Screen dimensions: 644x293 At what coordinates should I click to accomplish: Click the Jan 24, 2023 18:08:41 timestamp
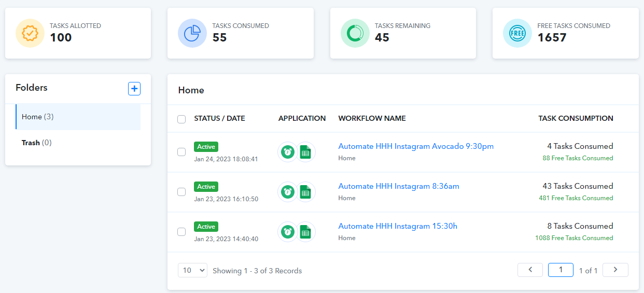click(226, 159)
